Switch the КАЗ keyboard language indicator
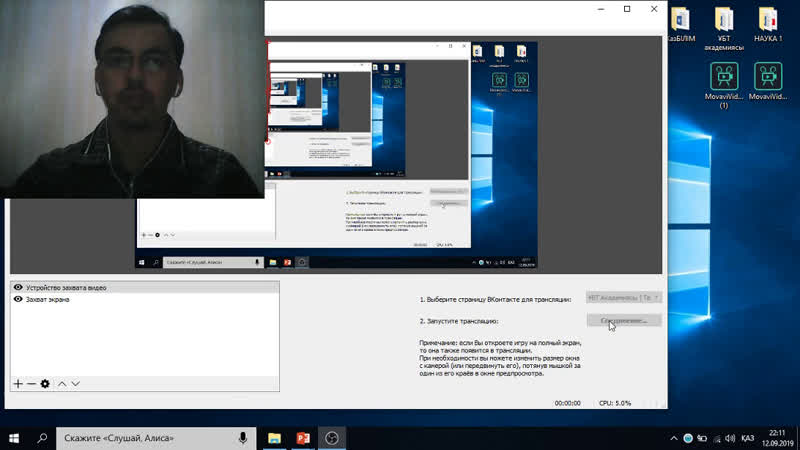This screenshot has width=800, height=450. pos(748,438)
